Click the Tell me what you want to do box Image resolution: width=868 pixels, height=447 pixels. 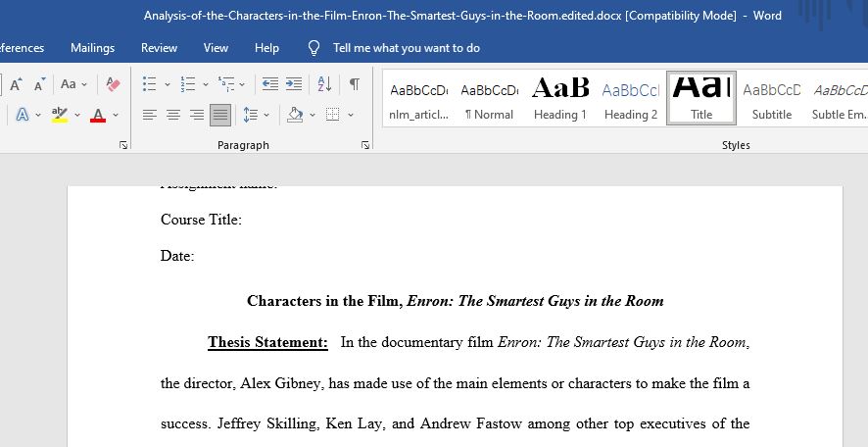click(x=407, y=48)
